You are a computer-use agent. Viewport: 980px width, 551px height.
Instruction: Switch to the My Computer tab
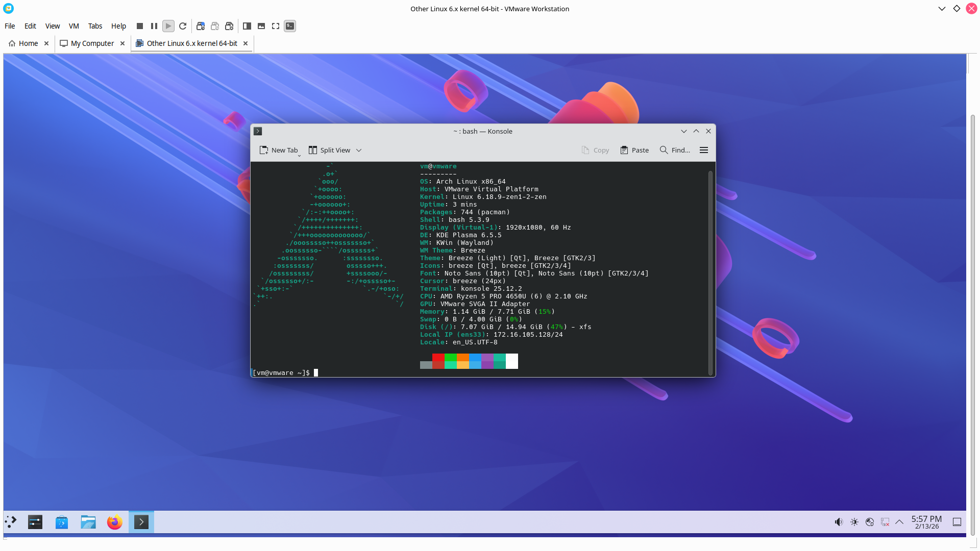click(92, 43)
